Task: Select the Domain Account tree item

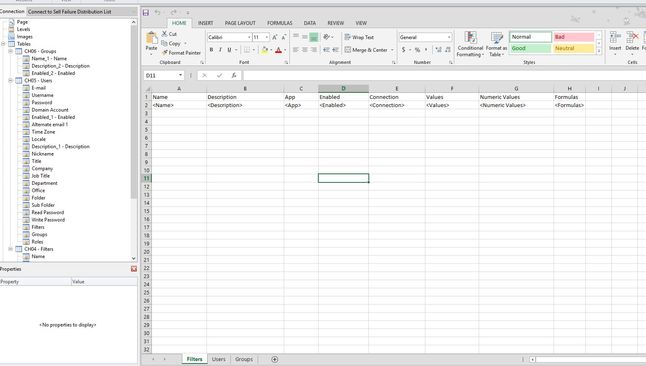Action: click(50, 110)
